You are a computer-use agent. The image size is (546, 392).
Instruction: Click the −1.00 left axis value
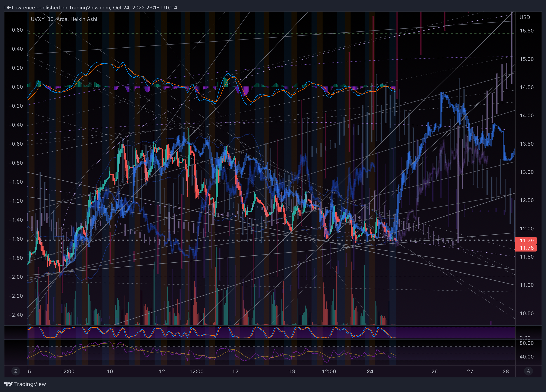coord(16,182)
